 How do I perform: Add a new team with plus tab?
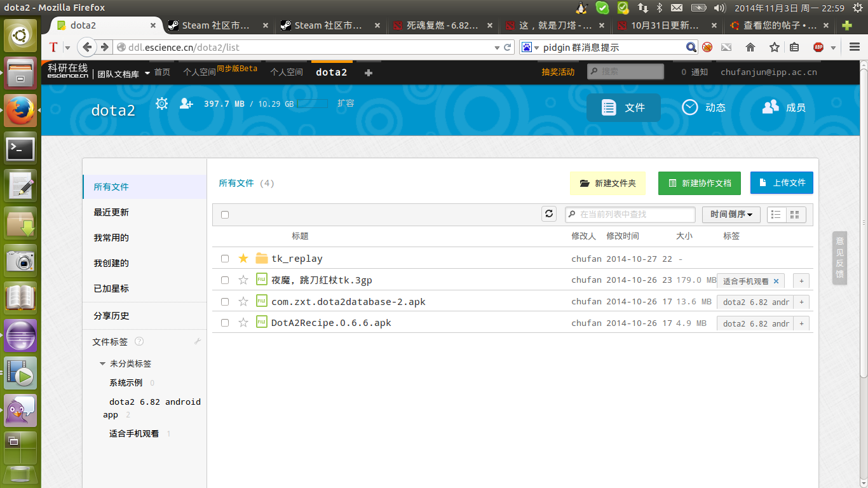pos(369,73)
